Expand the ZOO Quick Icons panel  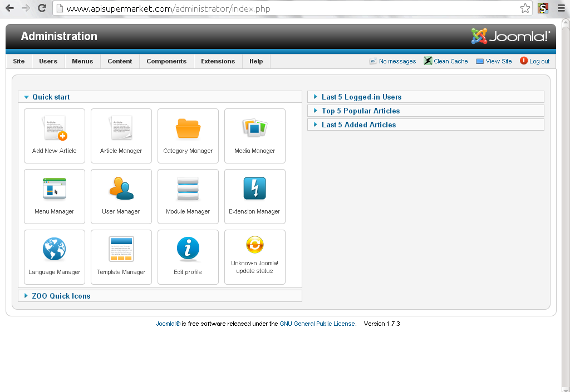coord(160,296)
